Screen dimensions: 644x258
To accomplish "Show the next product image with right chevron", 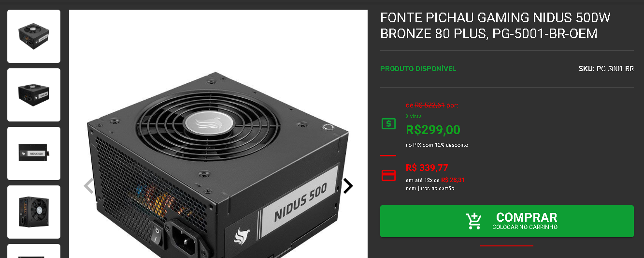I will 348,186.
